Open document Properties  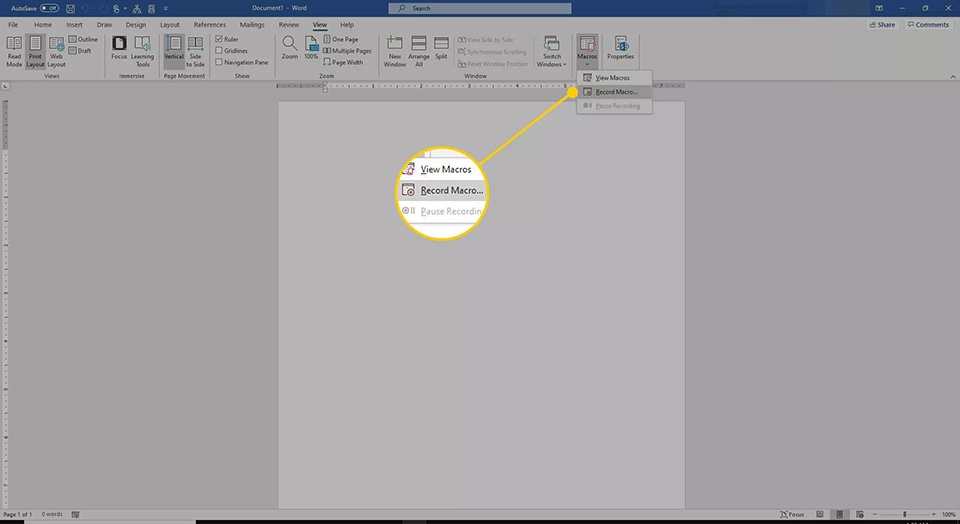pos(620,48)
